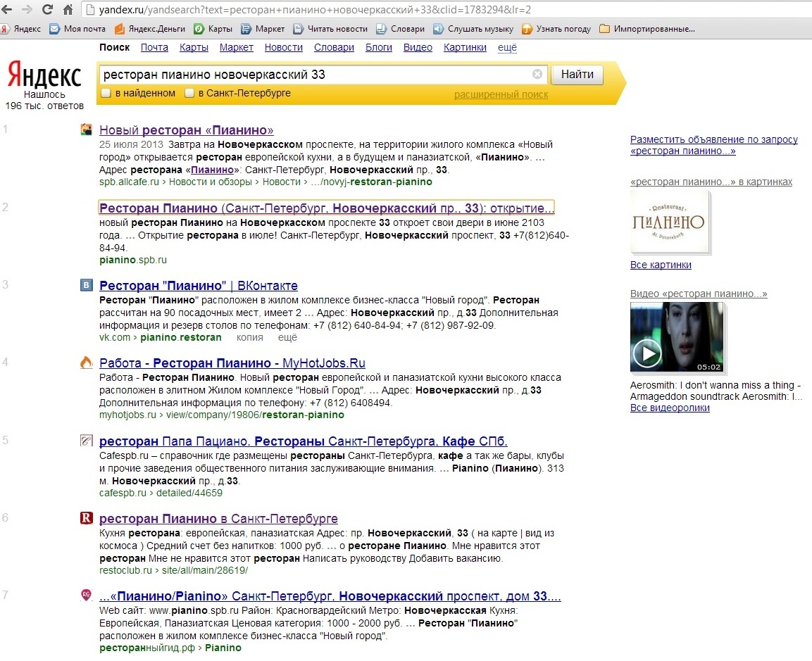The height and width of the screenshot is (661, 812).
Task: Expand the 'ещё' services menu
Action: click(507, 48)
